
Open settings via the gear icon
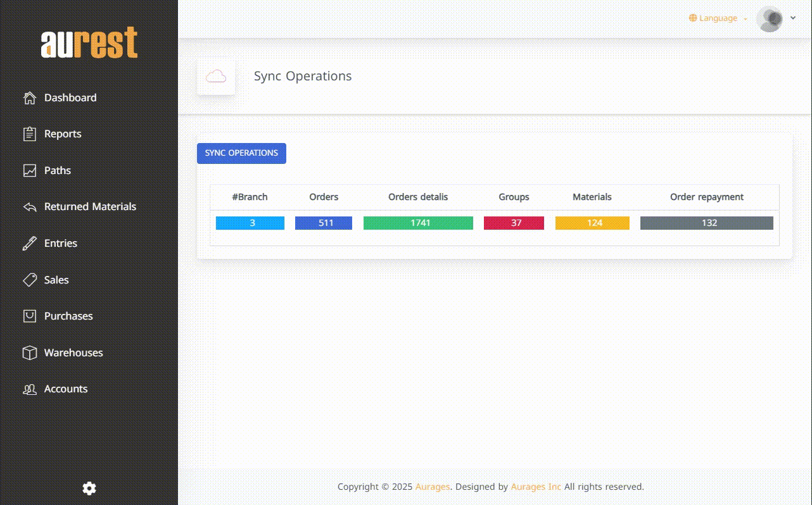[89, 488]
